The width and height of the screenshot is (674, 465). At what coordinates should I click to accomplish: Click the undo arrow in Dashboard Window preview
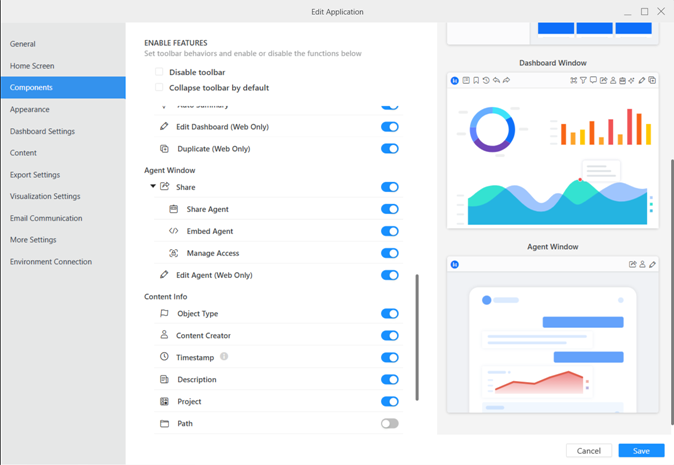pos(496,81)
